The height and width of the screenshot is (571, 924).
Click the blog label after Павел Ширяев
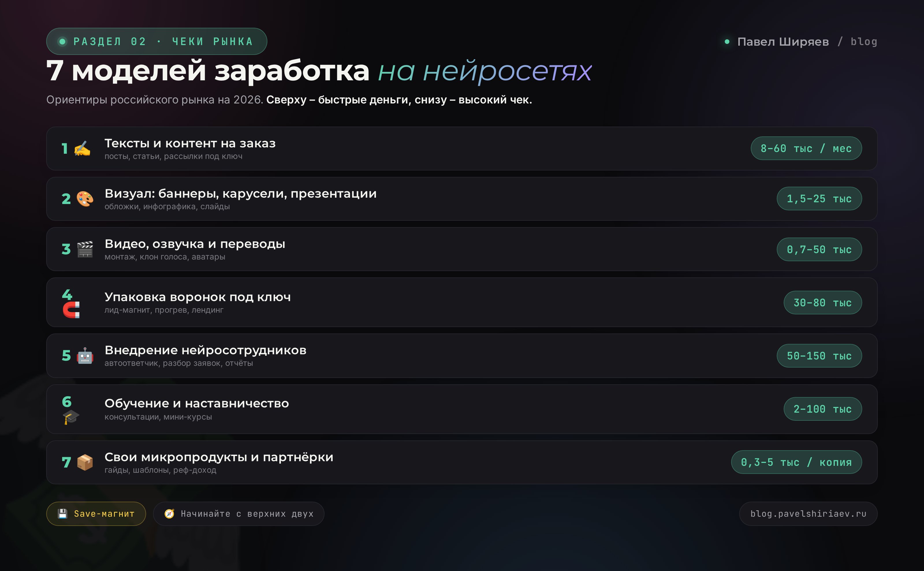[864, 42]
